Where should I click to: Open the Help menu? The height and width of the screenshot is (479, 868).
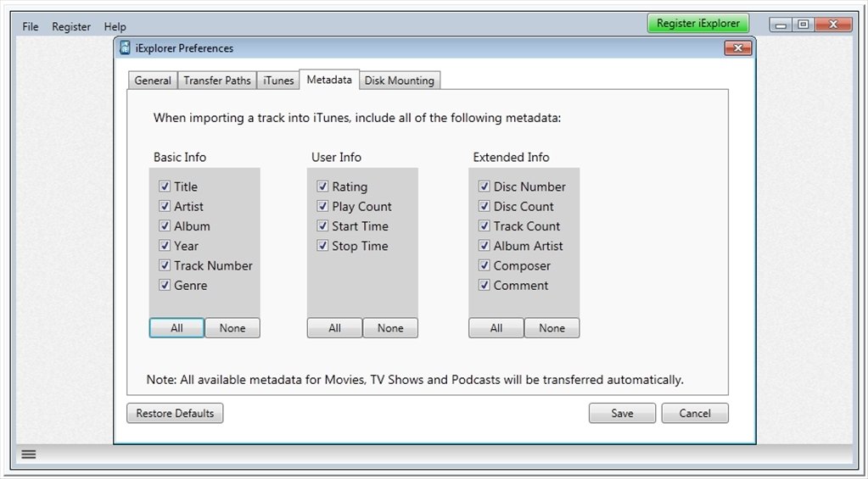115,26
